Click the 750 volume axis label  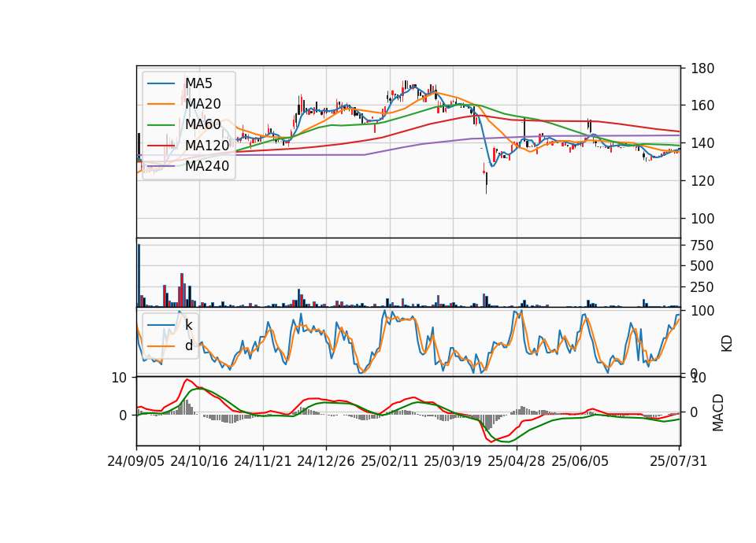[702, 246]
